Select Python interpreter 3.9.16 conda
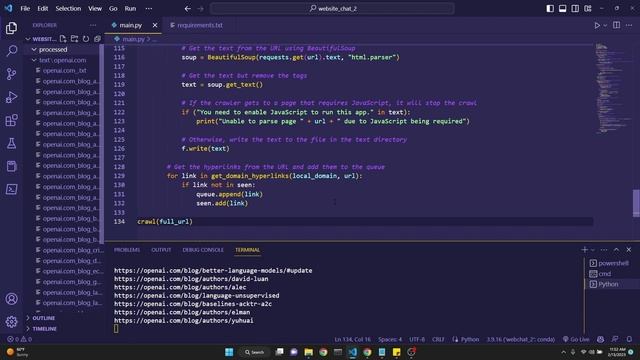 coord(520,339)
